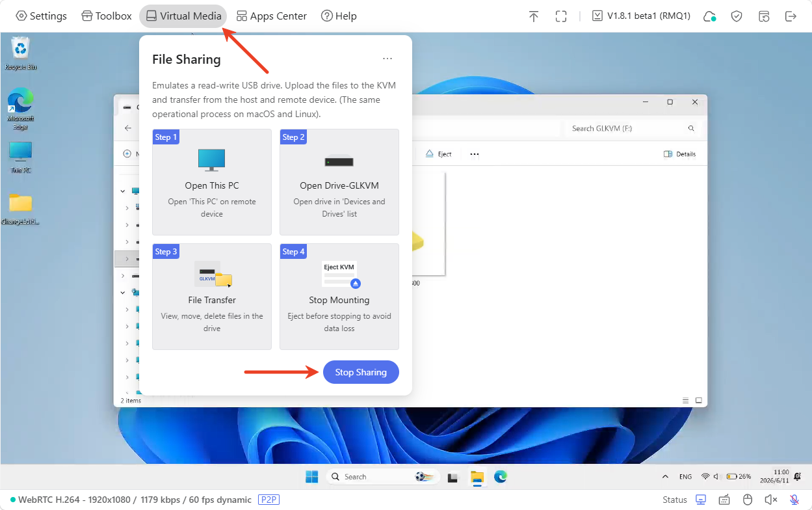The image size is (812, 510).
Task: Click the Step 1 Open This PC card
Action: point(212,182)
